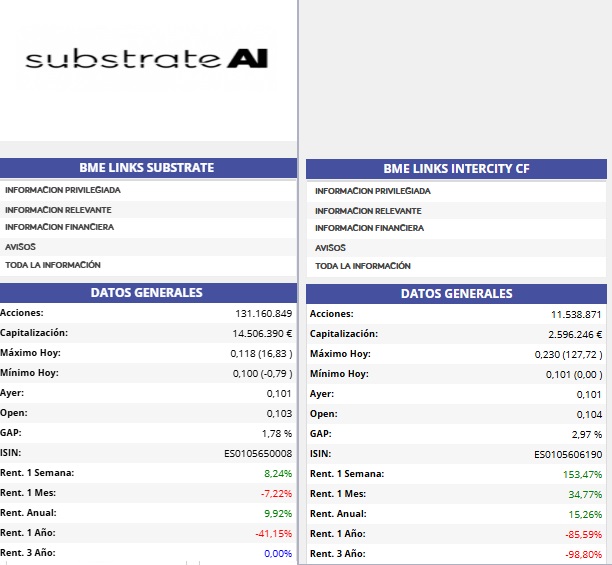The image size is (612, 565).
Task: Open Intercity CF's Toda la Información link
Action: point(363,266)
